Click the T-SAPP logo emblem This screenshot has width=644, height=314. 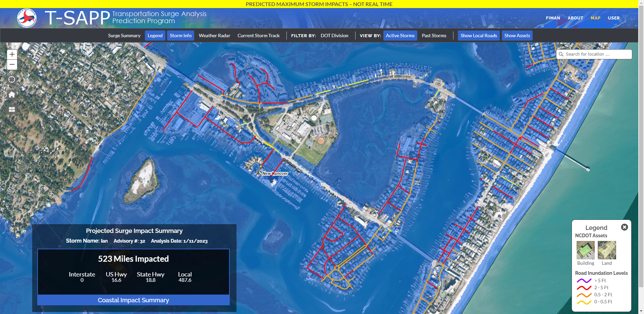click(x=27, y=18)
